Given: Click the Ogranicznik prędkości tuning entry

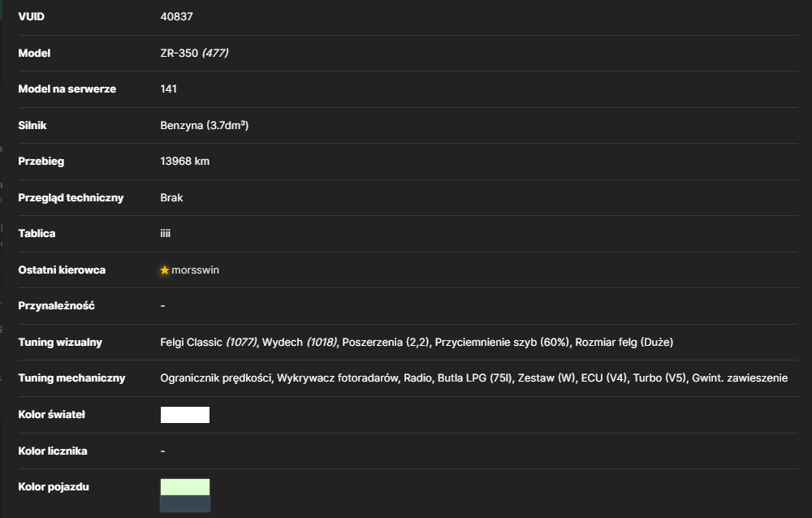Looking at the screenshot, I should pyautogui.click(x=216, y=378).
